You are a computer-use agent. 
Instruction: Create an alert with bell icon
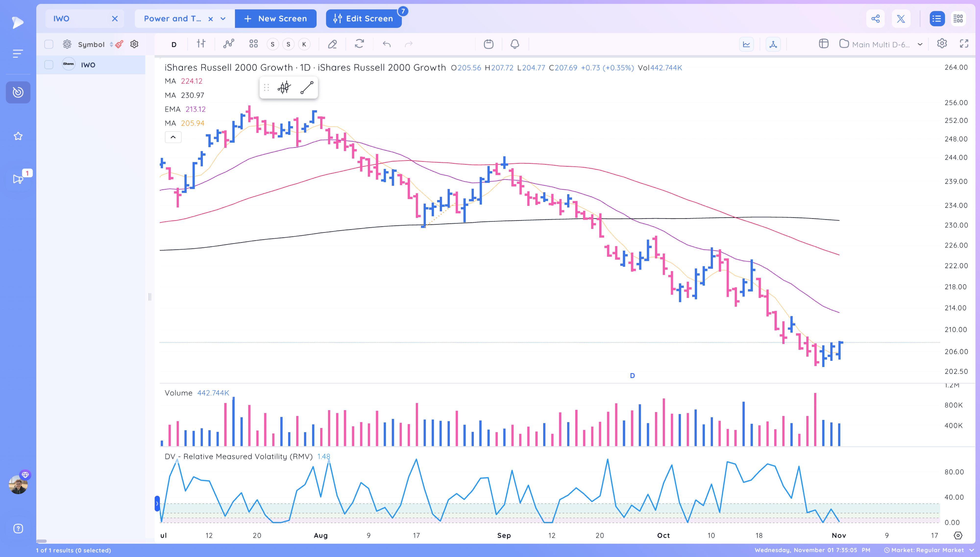point(515,44)
